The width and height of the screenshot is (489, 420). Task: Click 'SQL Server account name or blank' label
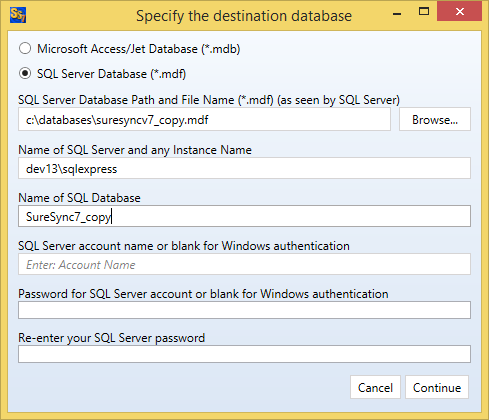184,246
